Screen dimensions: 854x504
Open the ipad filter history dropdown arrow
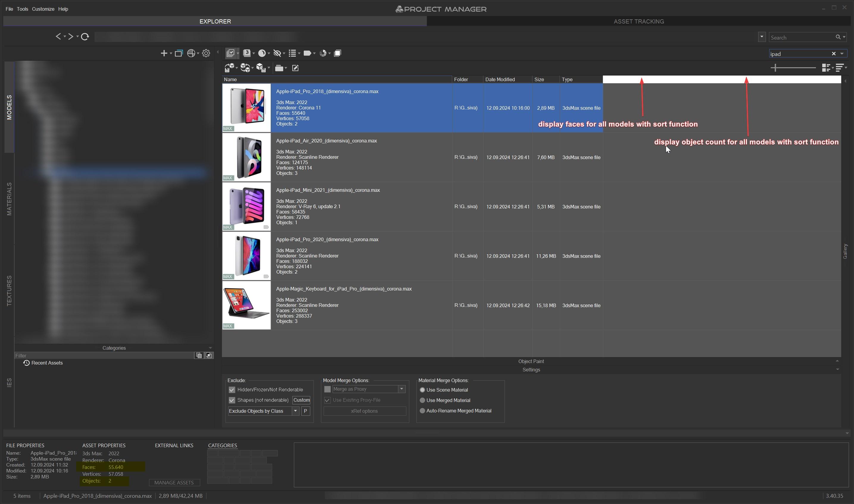tap(842, 54)
